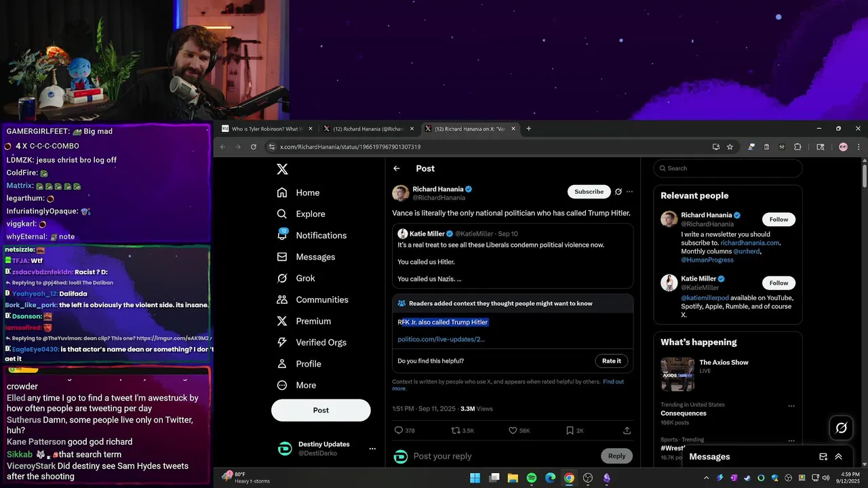Screen dimensions: 868x488
Task: Open OBS Studio from taskbar
Action: [x=588, y=478]
